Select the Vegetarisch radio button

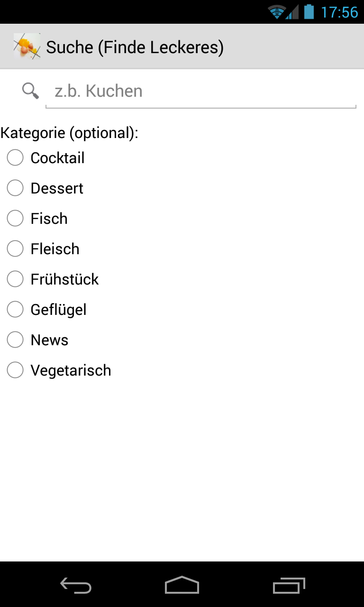pyautogui.click(x=15, y=370)
